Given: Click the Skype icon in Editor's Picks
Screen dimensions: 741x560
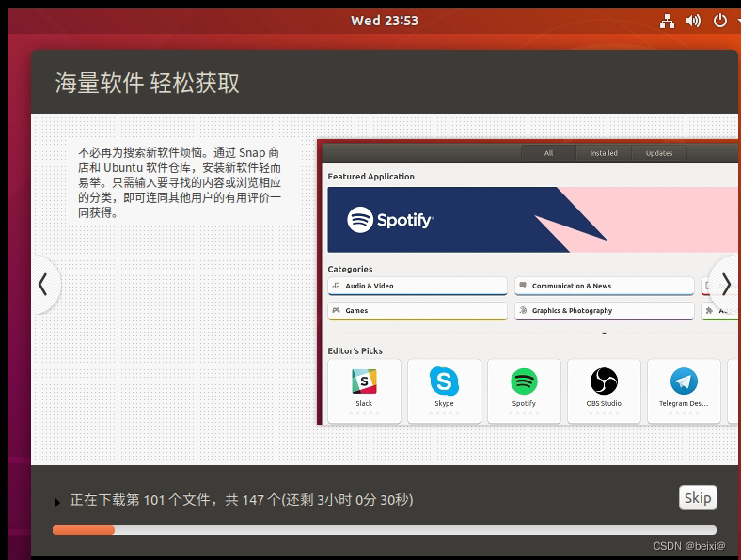Looking at the screenshot, I should point(444,381).
